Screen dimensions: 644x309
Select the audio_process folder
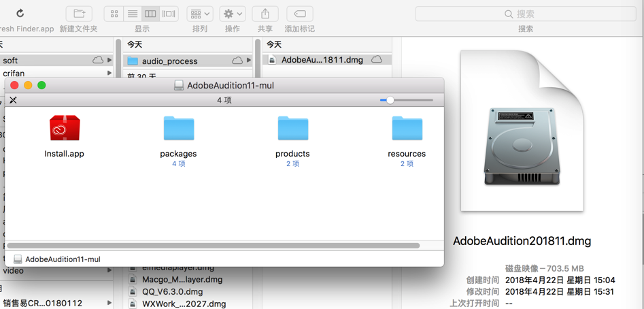tap(188, 61)
